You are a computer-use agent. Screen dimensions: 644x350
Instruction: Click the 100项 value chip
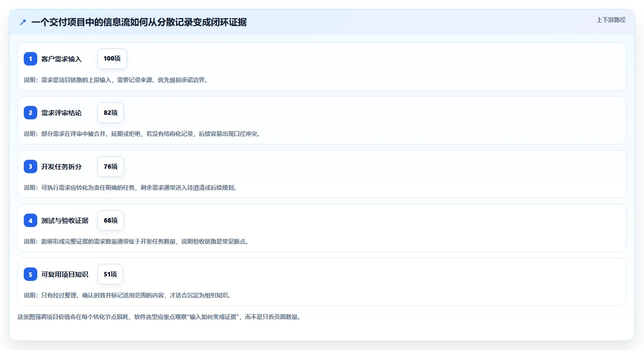pyautogui.click(x=112, y=59)
